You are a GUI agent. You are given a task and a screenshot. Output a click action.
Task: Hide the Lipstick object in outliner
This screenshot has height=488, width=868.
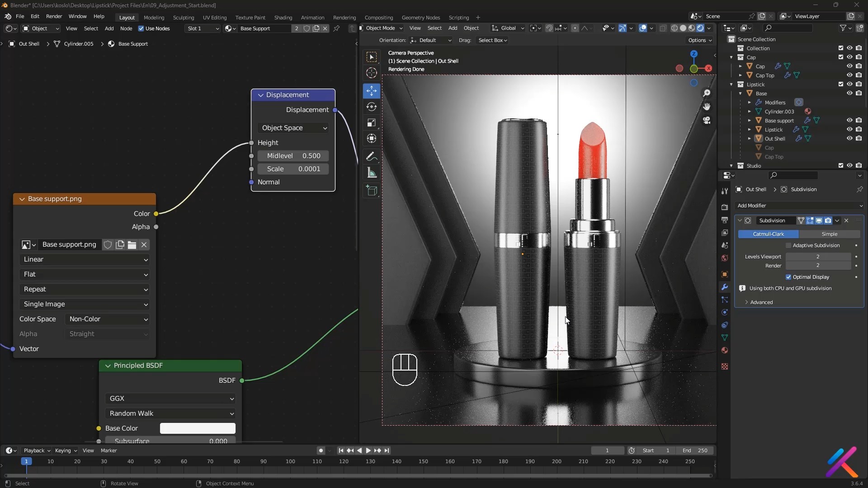tap(849, 130)
